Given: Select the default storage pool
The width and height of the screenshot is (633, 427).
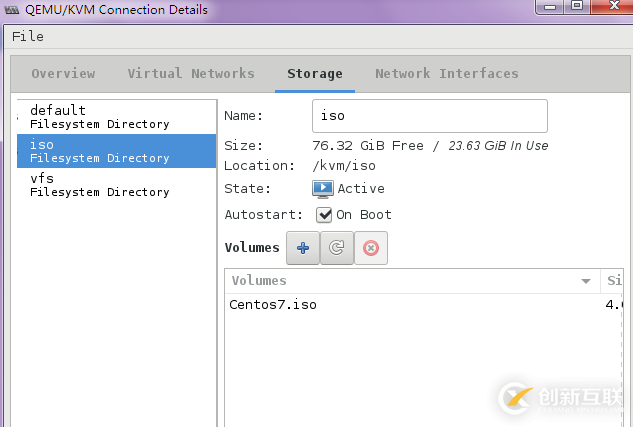Looking at the screenshot, I should 116,117.
